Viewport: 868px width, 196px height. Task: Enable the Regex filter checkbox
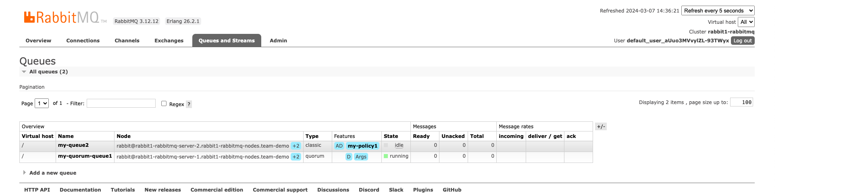164,104
